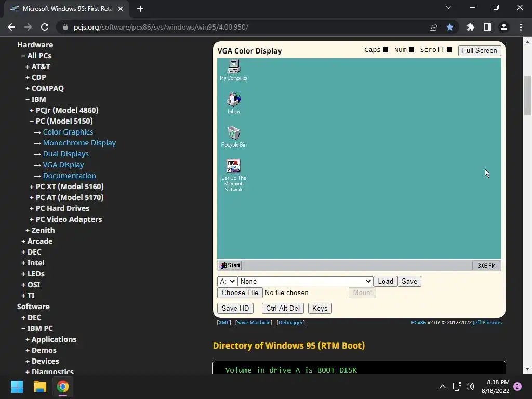Open Documentation link in sidebar
This screenshot has height=399, width=532.
70,176
